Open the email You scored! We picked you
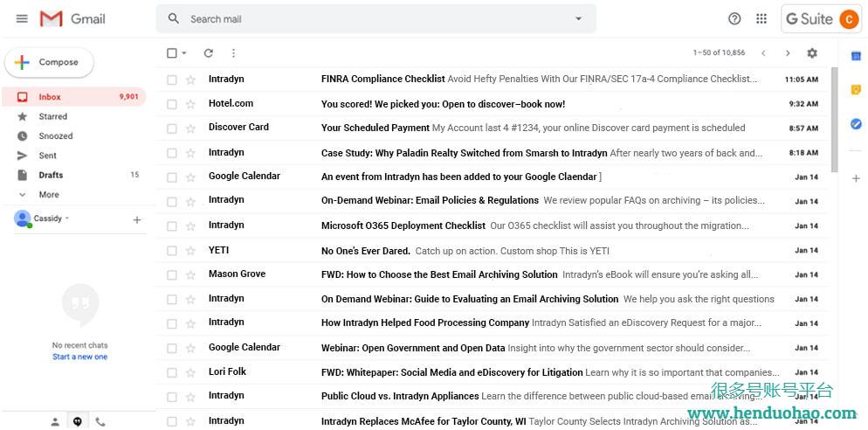Image resolution: width=868 pixels, height=430 pixels. point(443,104)
